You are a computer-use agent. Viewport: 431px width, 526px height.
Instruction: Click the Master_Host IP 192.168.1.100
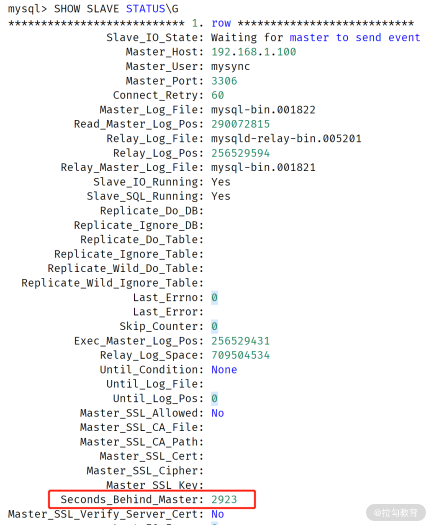pyautogui.click(x=254, y=52)
